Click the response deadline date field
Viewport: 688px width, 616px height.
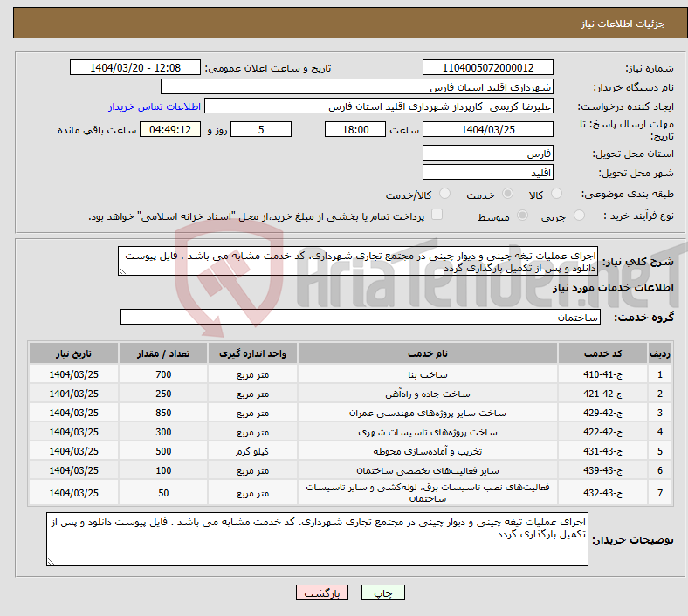[487, 129]
